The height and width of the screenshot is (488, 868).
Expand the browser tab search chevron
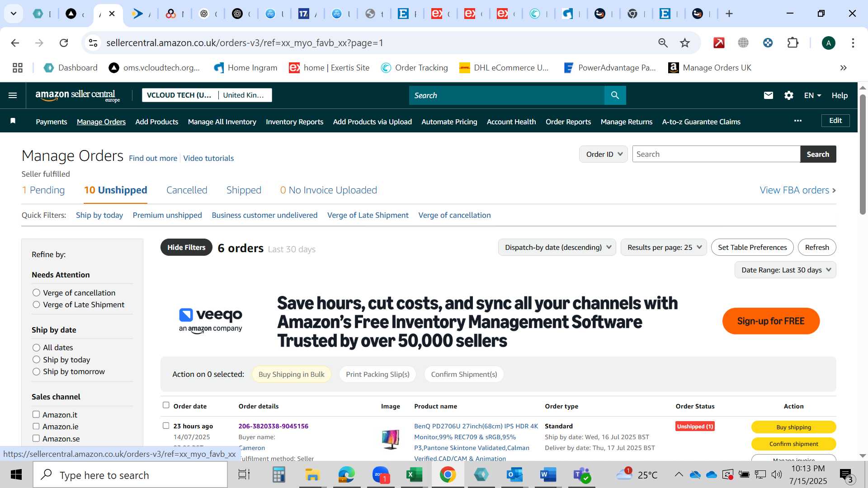14,14
